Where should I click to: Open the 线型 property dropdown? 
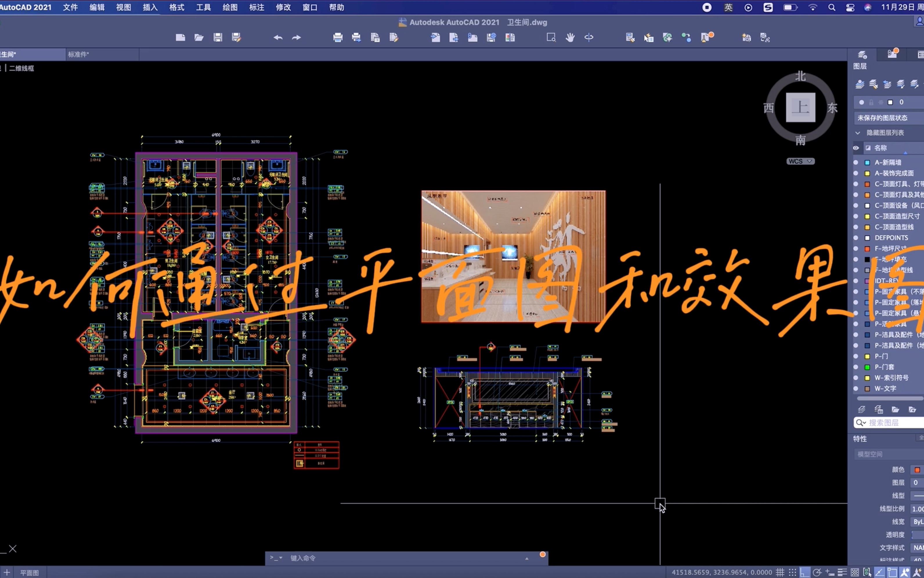tap(917, 496)
